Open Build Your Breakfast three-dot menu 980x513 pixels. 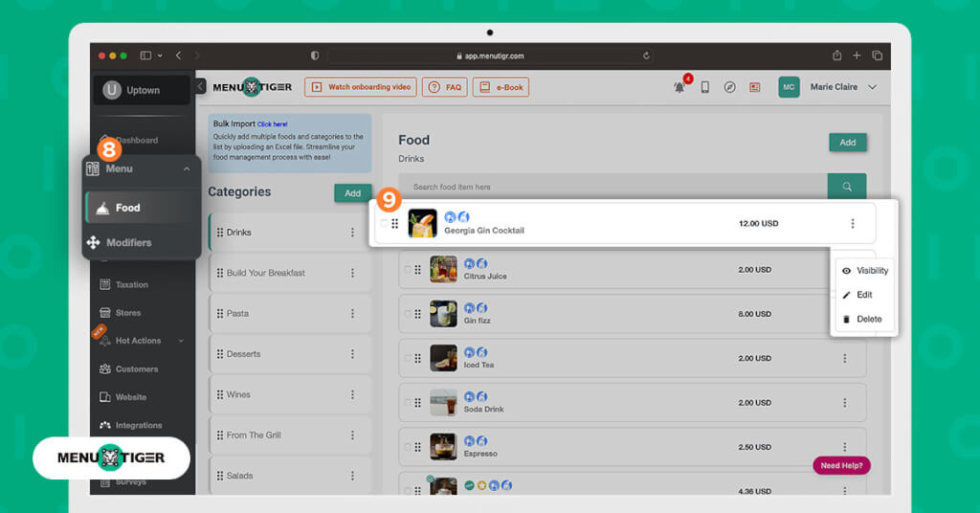click(x=352, y=273)
